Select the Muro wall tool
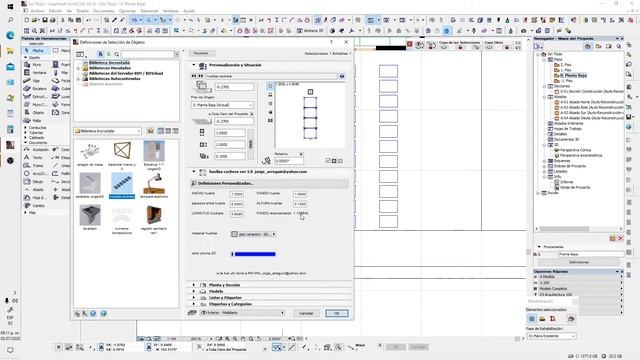The image size is (640, 360). click(33, 64)
